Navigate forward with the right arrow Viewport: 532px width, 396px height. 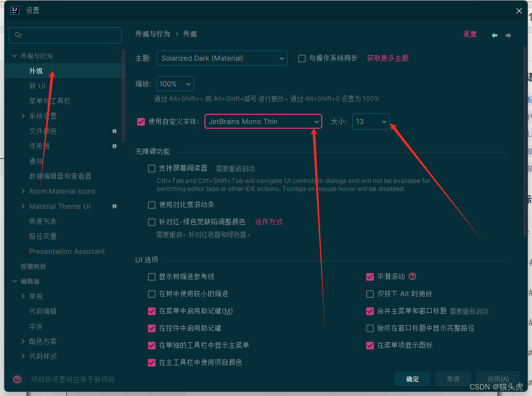[x=508, y=35]
